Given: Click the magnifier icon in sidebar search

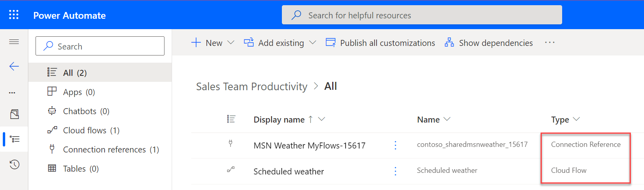Looking at the screenshot, I should coord(48,46).
